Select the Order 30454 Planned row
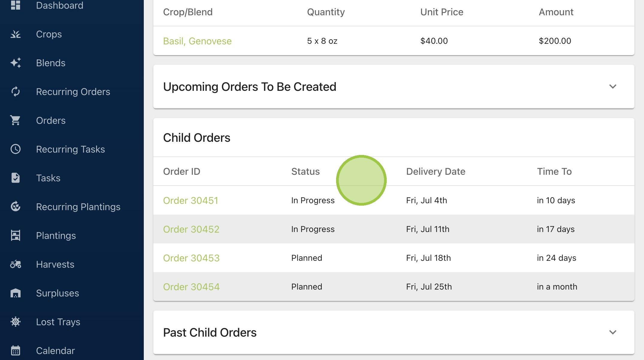This screenshot has width=644, height=360. pyautogui.click(x=394, y=287)
